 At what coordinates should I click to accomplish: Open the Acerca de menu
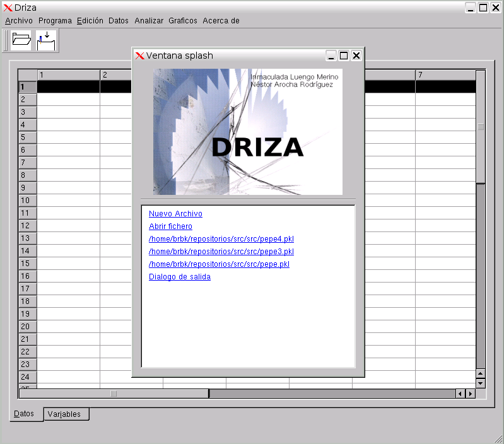tap(221, 21)
